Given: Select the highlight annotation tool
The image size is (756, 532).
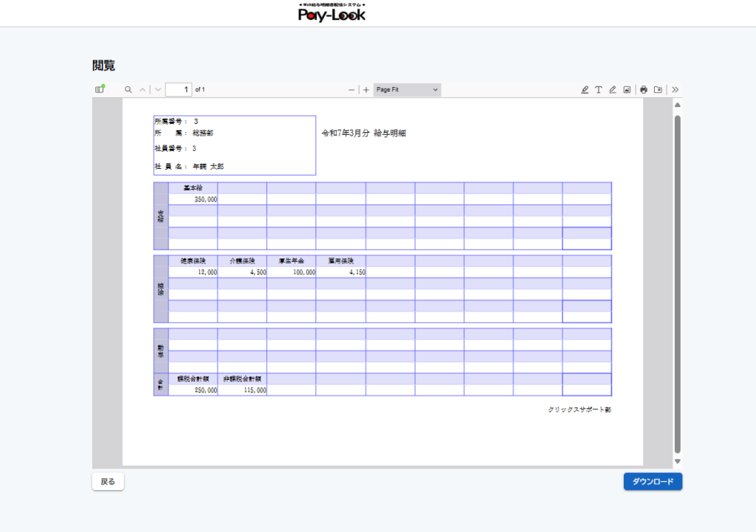Looking at the screenshot, I should point(585,89).
